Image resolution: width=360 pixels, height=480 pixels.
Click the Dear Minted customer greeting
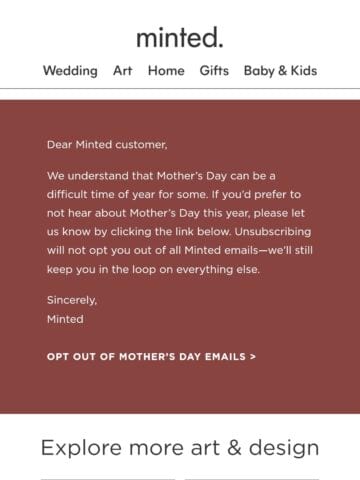click(107, 145)
